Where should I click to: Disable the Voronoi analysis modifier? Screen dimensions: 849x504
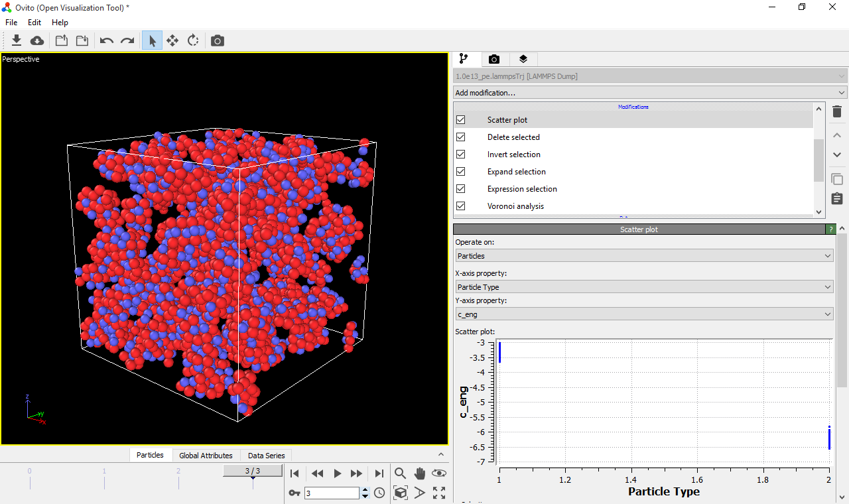click(461, 206)
